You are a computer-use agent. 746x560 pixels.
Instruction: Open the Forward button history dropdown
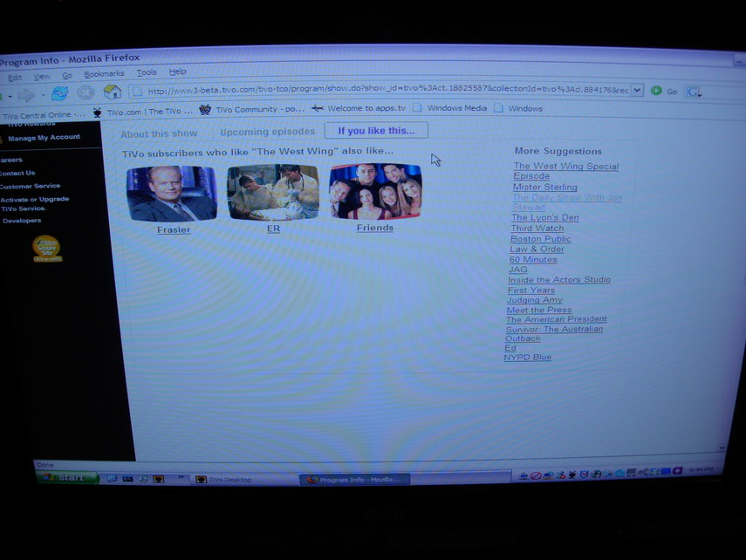tap(43, 95)
